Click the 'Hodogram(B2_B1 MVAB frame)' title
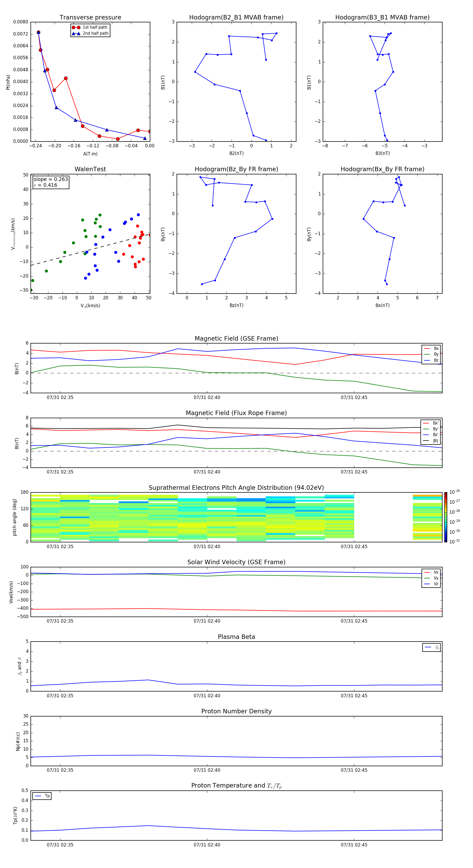The height and width of the screenshot is (868, 473). tap(236, 18)
